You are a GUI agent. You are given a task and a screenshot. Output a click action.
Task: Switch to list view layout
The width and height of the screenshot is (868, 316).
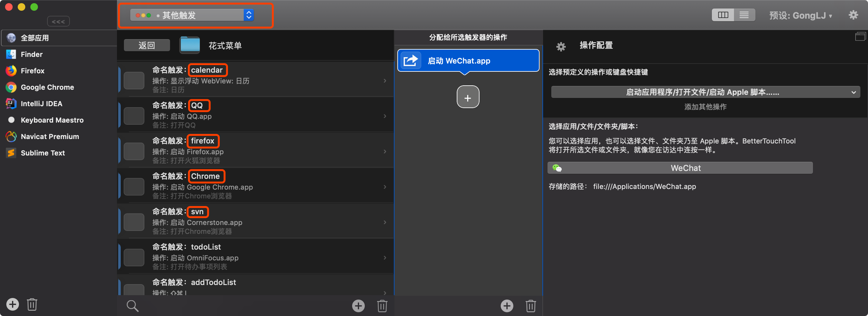pos(744,15)
